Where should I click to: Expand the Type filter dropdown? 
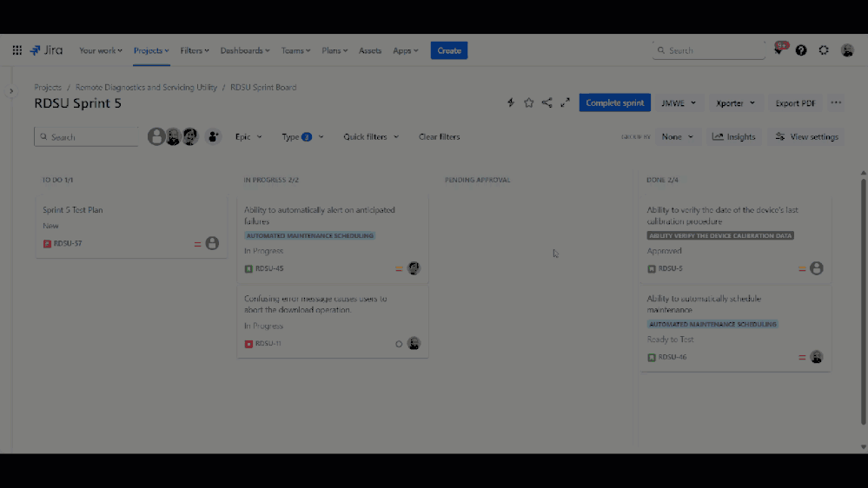pyautogui.click(x=302, y=136)
